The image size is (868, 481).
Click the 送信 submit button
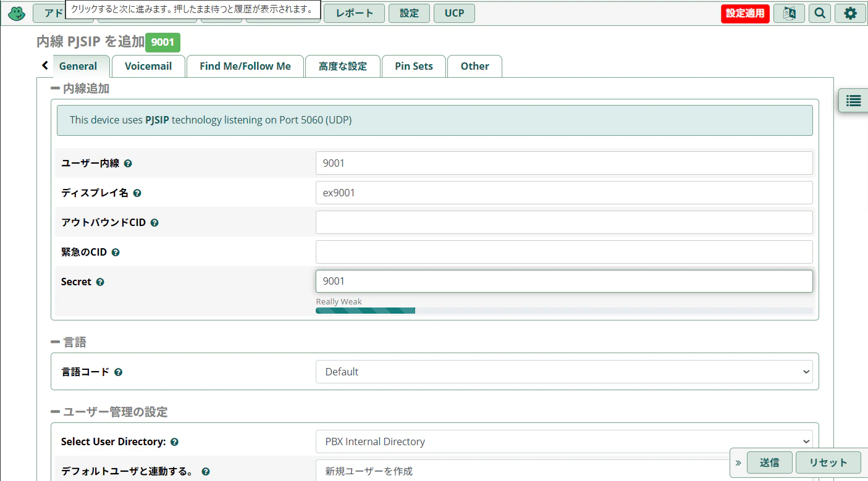click(x=769, y=462)
